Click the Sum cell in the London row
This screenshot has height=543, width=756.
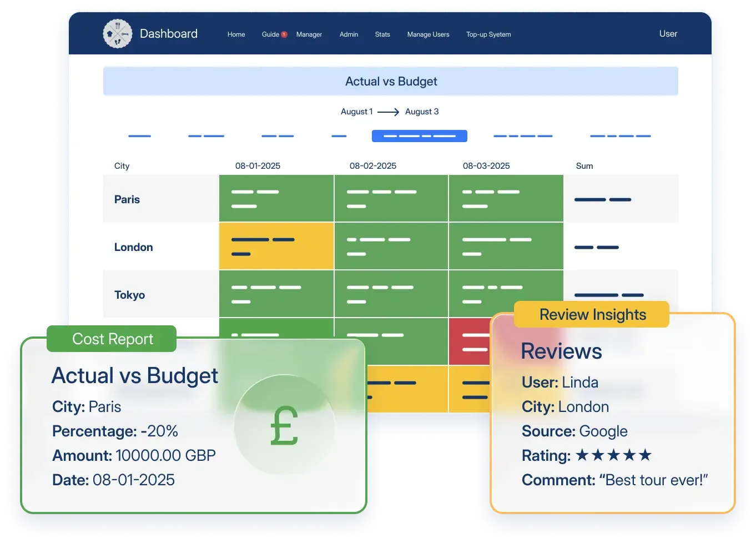coord(621,247)
